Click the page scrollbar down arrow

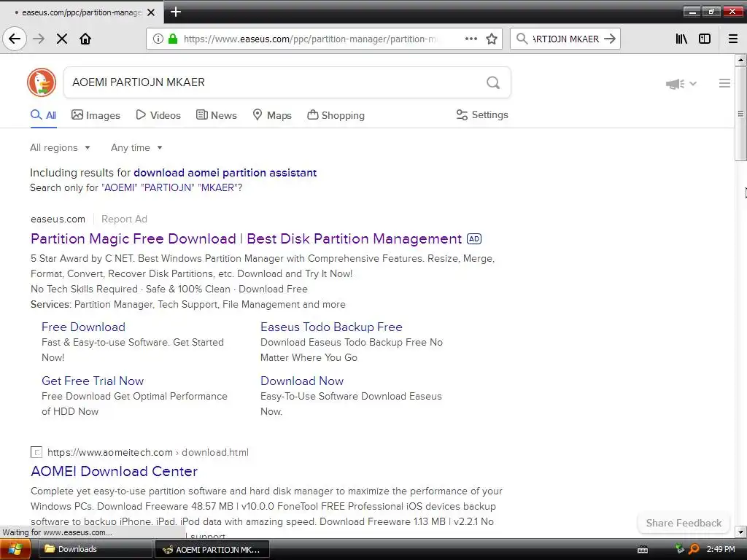[740, 532]
